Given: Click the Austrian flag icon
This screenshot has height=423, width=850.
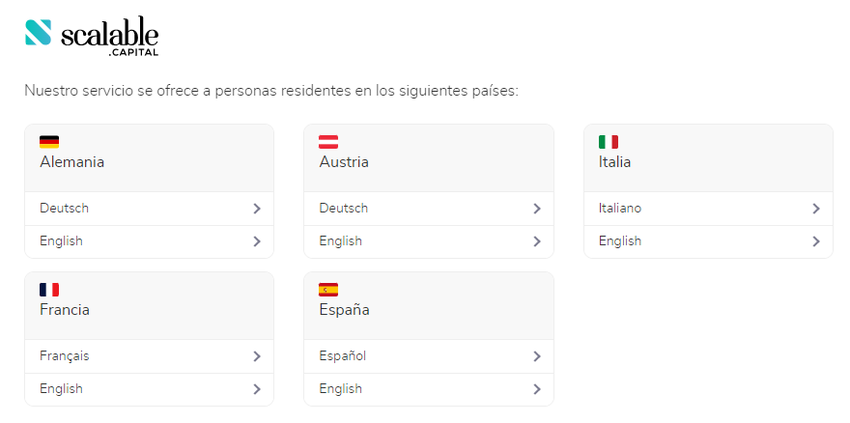Looking at the screenshot, I should [x=328, y=142].
